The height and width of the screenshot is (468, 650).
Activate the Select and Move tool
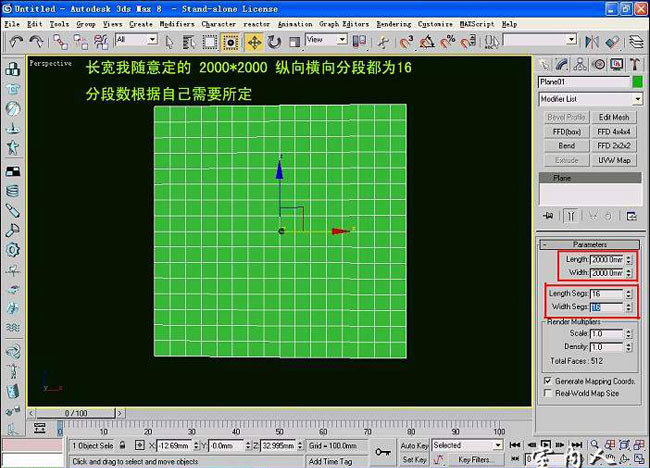tap(254, 42)
